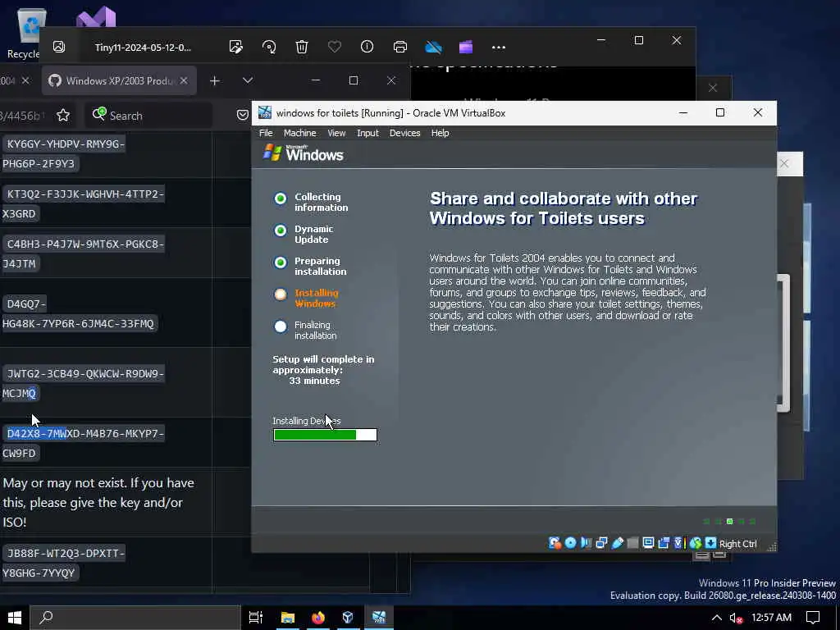Open the VirtualBox Input menu

coord(367,133)
